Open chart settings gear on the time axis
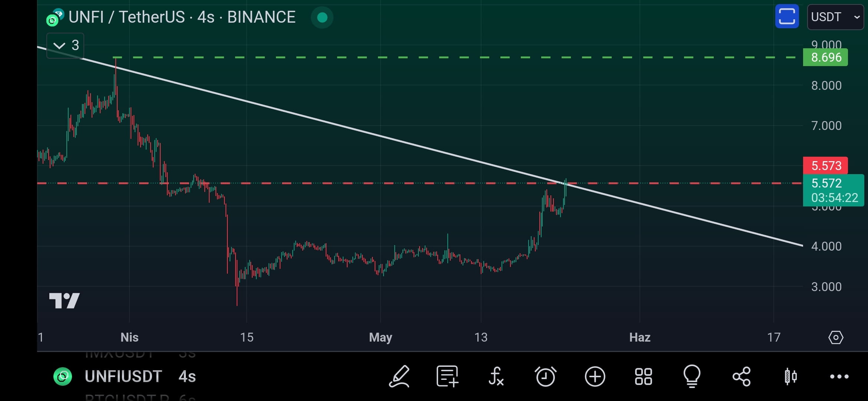 836,338
